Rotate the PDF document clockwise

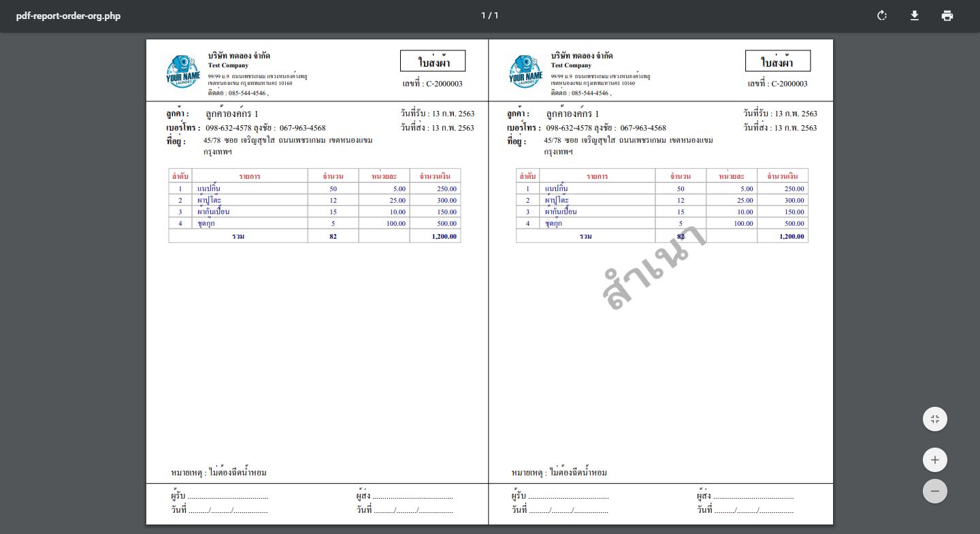click(882, 16)
